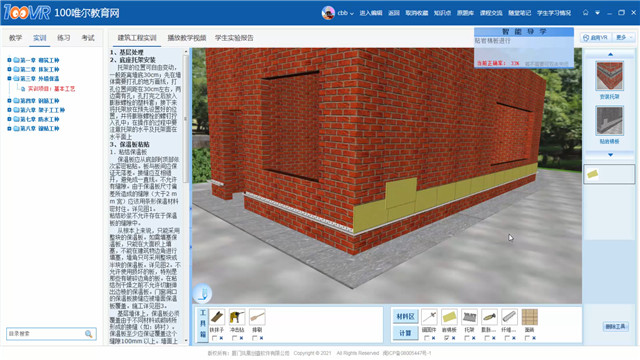Screen dimensions: 640x360
Task: Click the 启用VR button
Action: [x=596, y=38]
